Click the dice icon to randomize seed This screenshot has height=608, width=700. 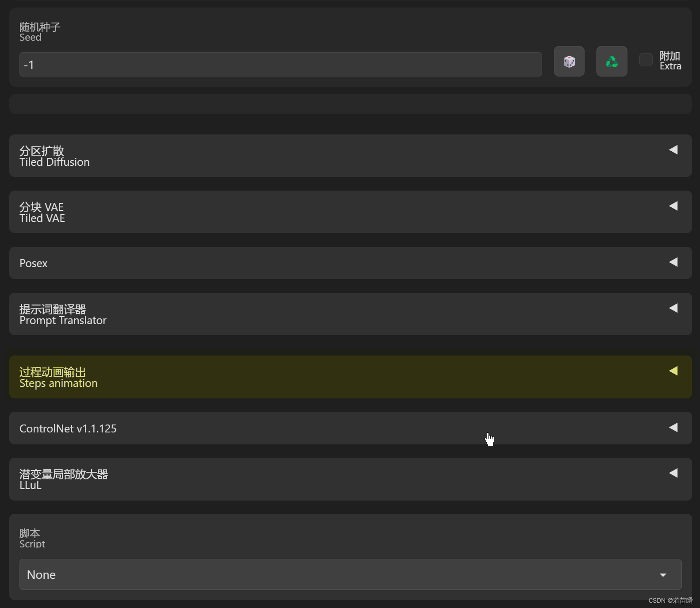569,61
